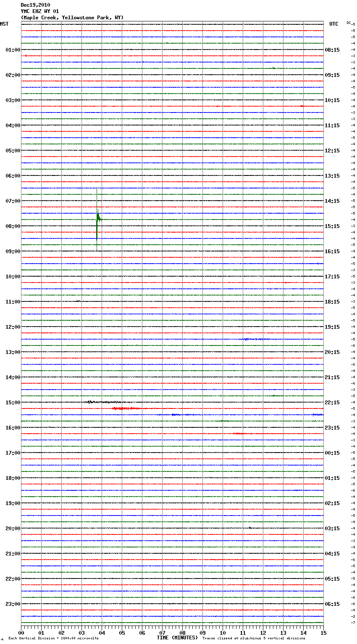
Task: Click the date heading Dec19,2010
Action: [x=35, y=5]
